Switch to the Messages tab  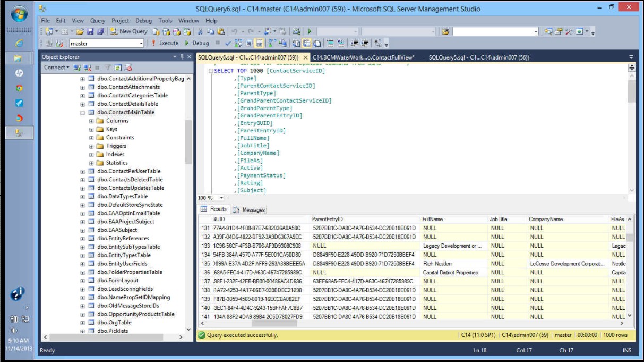pos(249,209)
